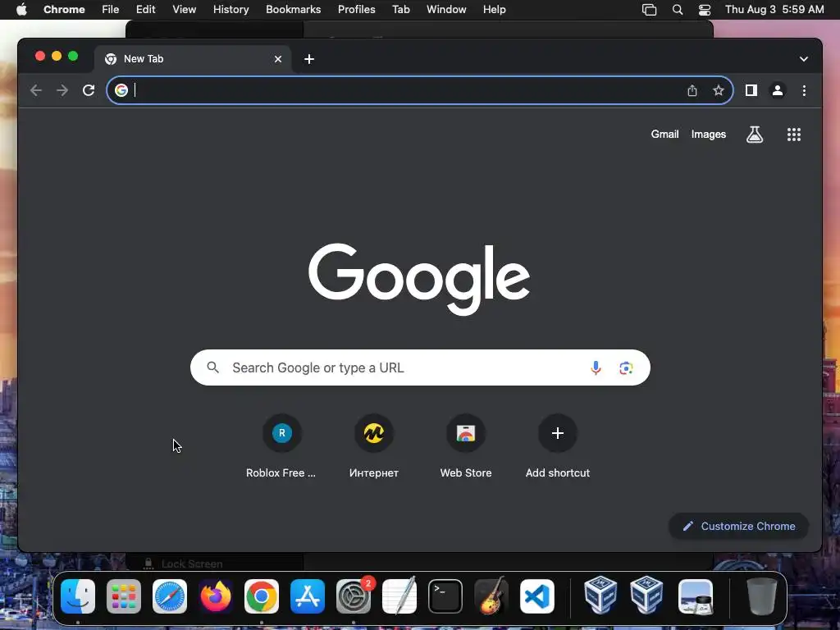Open the Интернет shortcut

pos(374,447)
